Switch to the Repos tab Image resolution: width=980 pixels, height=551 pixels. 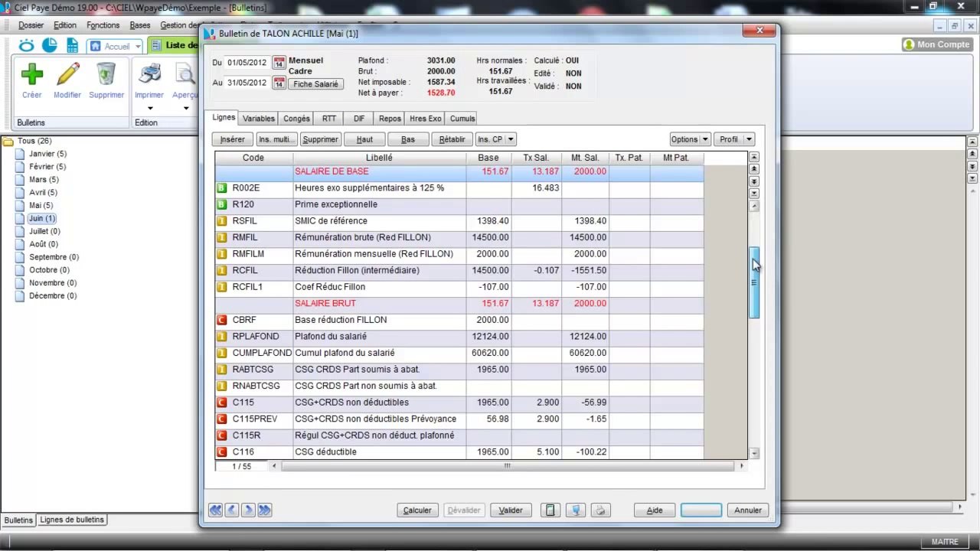(390, 119)
